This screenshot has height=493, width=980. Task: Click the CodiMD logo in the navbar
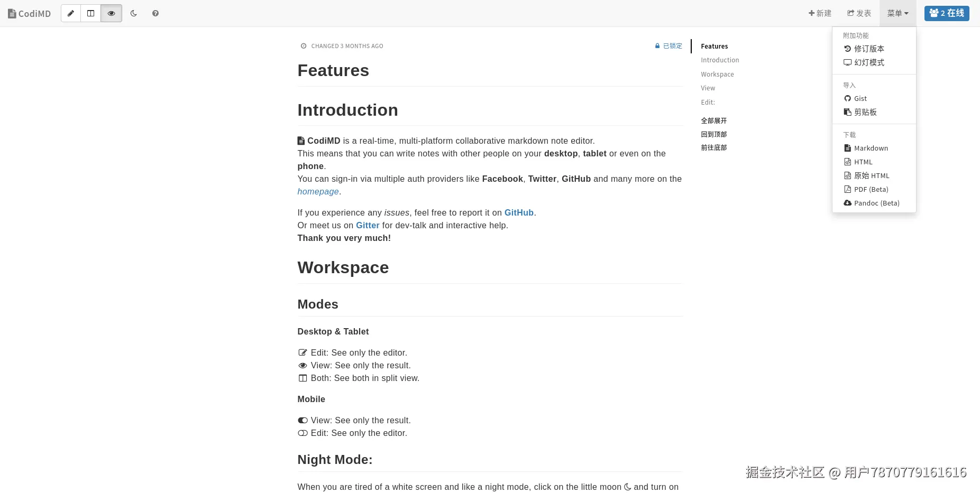[x=30, y=14]
